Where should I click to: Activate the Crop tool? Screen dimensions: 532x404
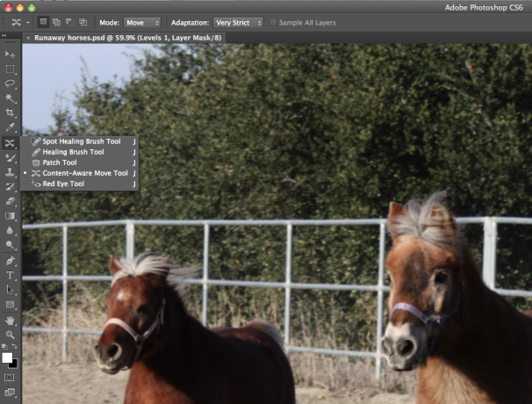pyautogui.click(x=11, y=113)
